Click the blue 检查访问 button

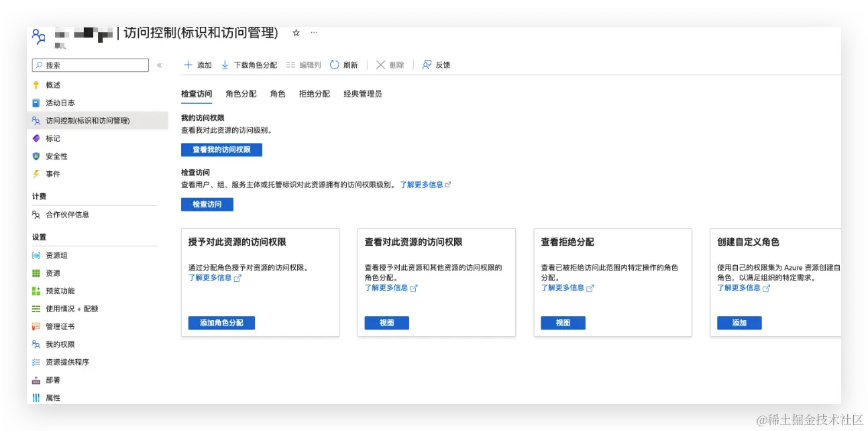[207, 204]
